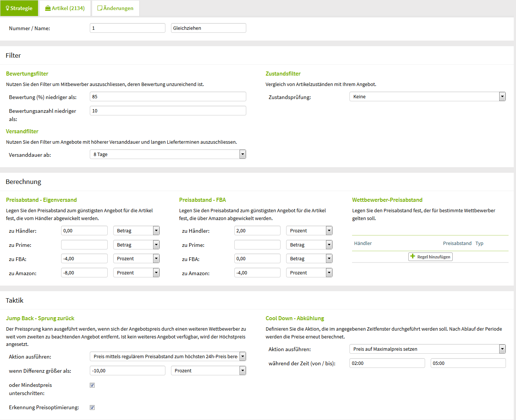Click the Zustandsfilter heading
The width and height of the screenshot is (516, 420).
[283, 74]
